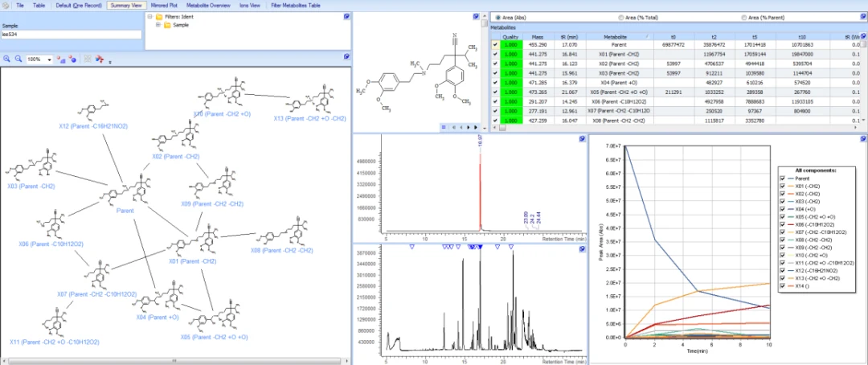The height and width of the screenshot is (365, 868).
Task: Sort table by the t10 column header
Action: click(801, 36)
